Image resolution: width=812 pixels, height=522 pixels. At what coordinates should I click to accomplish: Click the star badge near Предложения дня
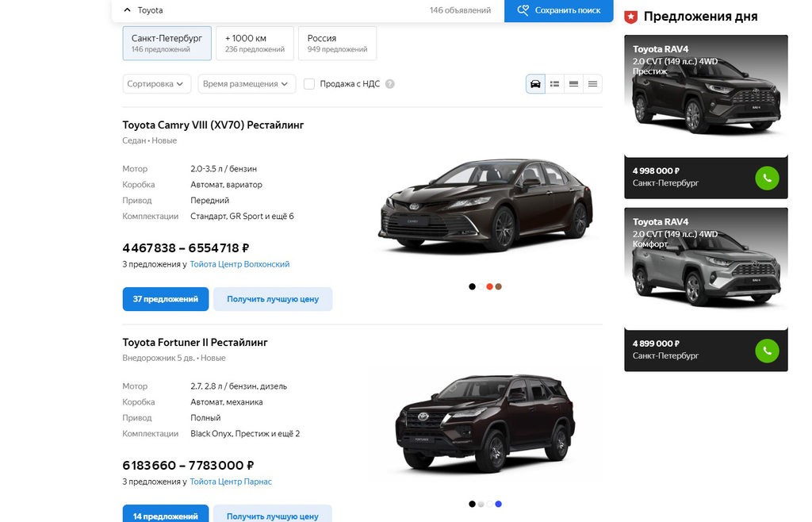630,17
